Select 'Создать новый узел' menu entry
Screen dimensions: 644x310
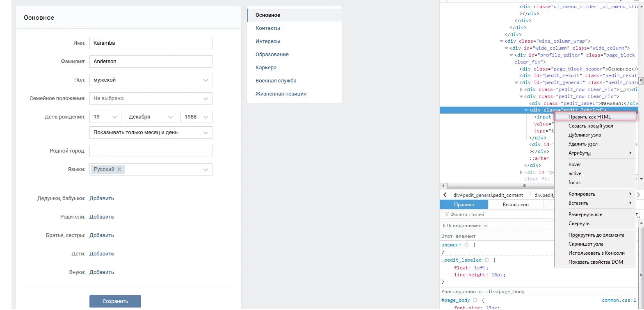coord(595,126)
